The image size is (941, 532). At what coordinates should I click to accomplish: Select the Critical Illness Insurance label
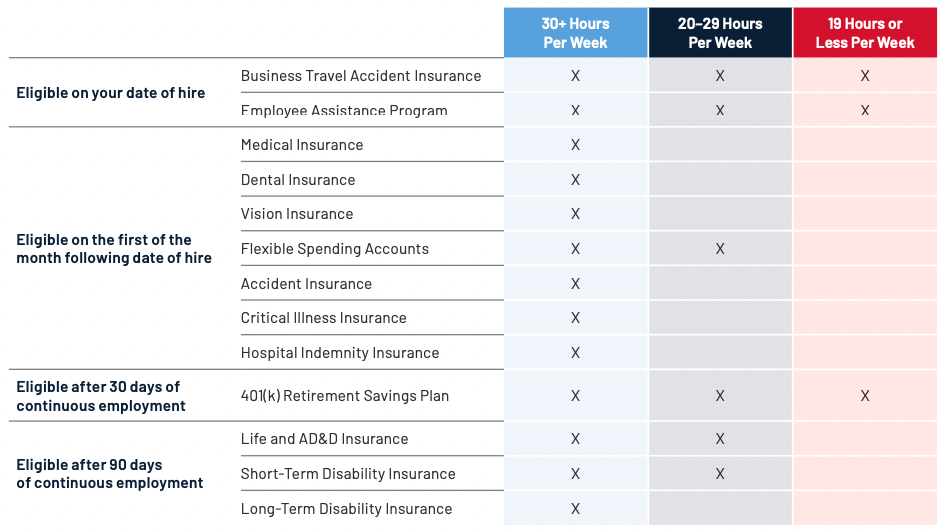click(x=323, y=318)
